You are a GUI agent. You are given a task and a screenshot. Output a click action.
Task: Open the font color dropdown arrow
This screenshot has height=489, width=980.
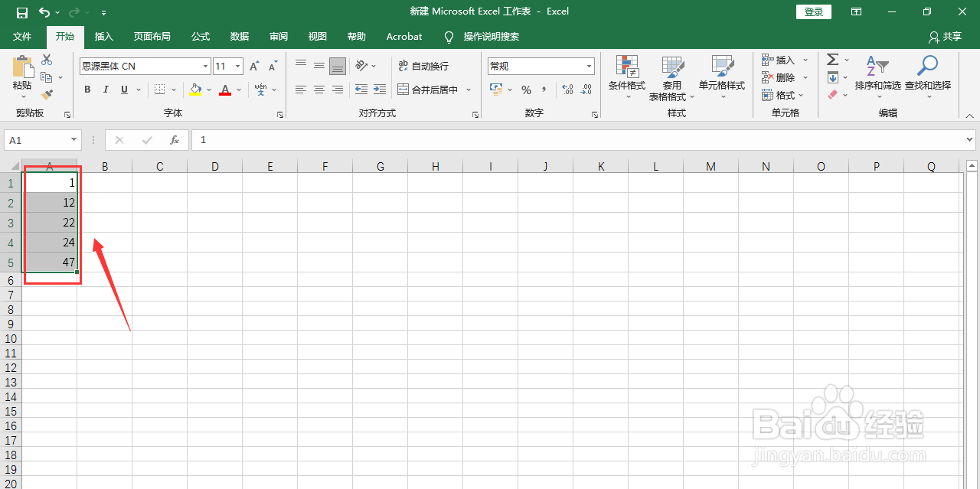point(239,90)
